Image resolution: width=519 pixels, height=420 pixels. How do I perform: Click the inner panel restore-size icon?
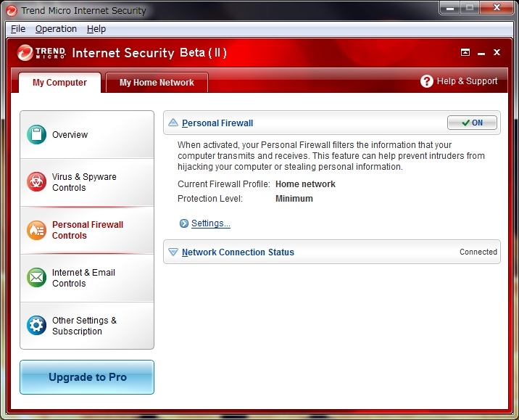tap(465, 52)
